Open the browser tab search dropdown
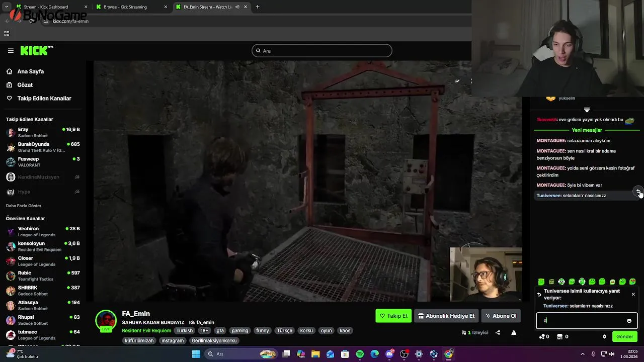This screenshot has height=362, width=644. click(6, 7)
